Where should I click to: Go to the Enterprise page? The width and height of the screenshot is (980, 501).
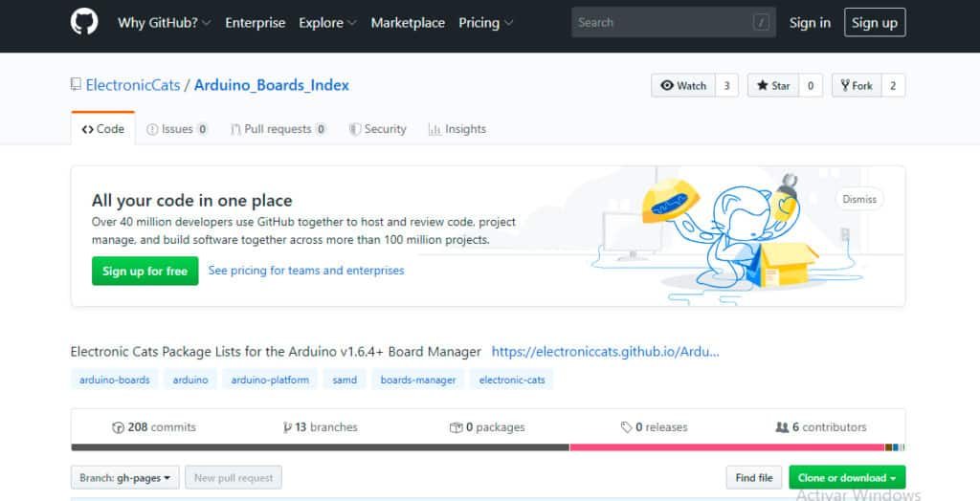pos(255,23)
